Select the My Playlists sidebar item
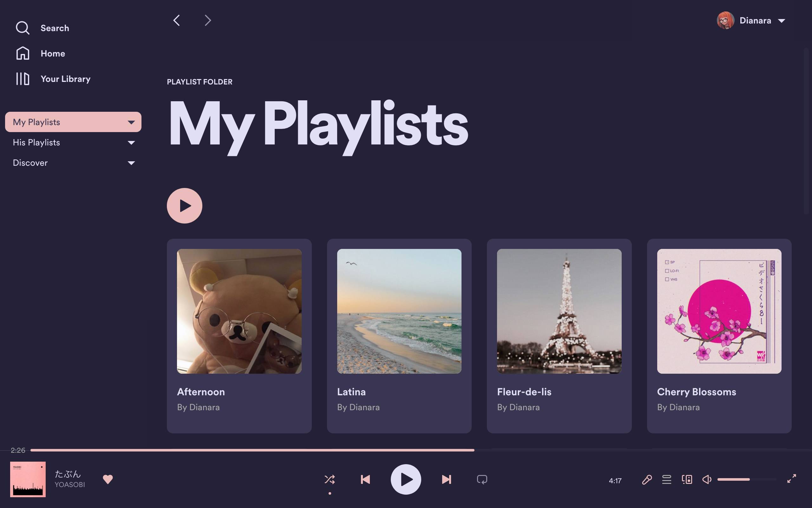This screenshot has height=508, width=812. (x=73, y=122)
